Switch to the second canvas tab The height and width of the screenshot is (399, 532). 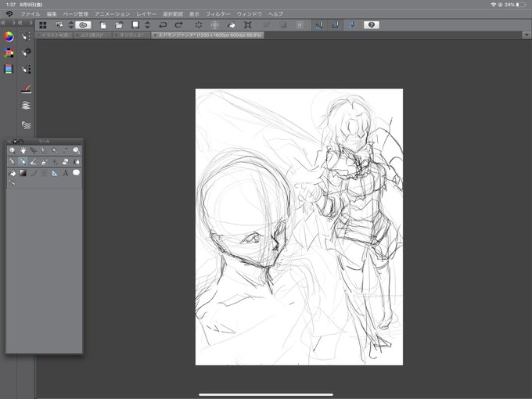click(92, 35)
